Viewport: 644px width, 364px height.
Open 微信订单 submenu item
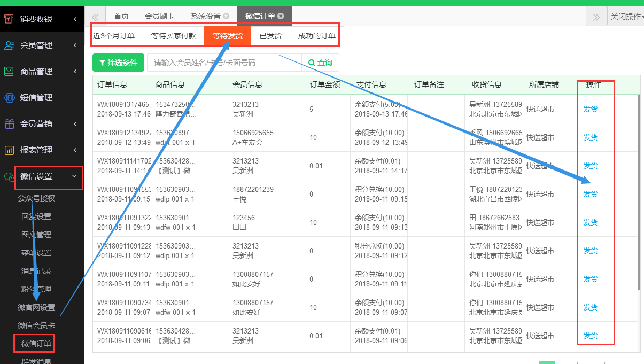(36, 344)
